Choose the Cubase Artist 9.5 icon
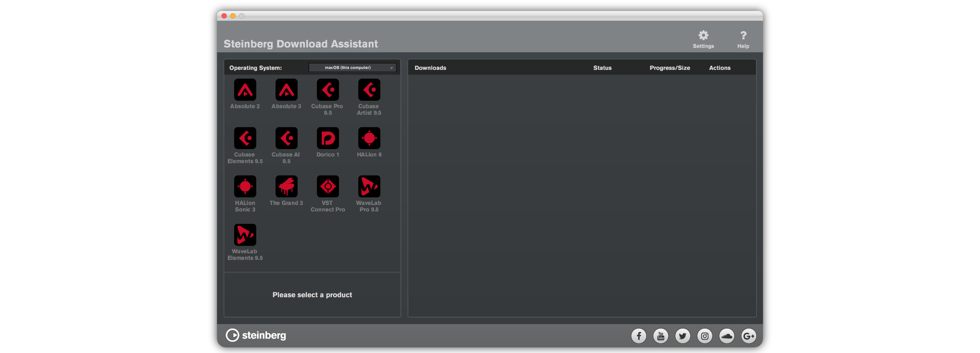This screenshot has height=353, width=980. (369, 90)
